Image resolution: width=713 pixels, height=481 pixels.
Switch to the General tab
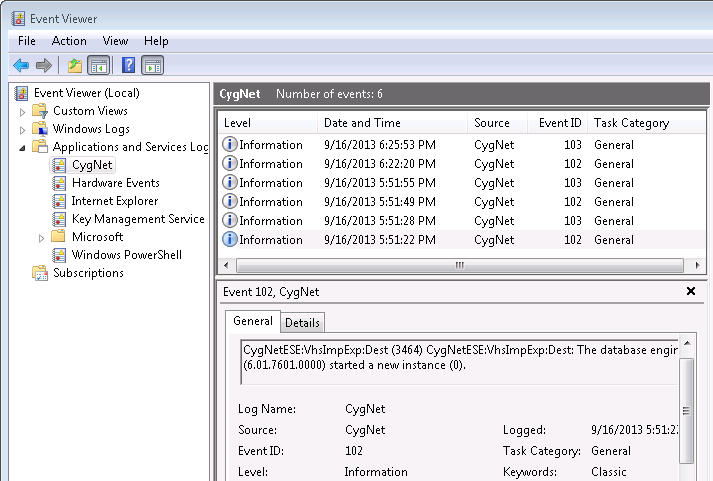pyautogui.click(x=253, y=321)
